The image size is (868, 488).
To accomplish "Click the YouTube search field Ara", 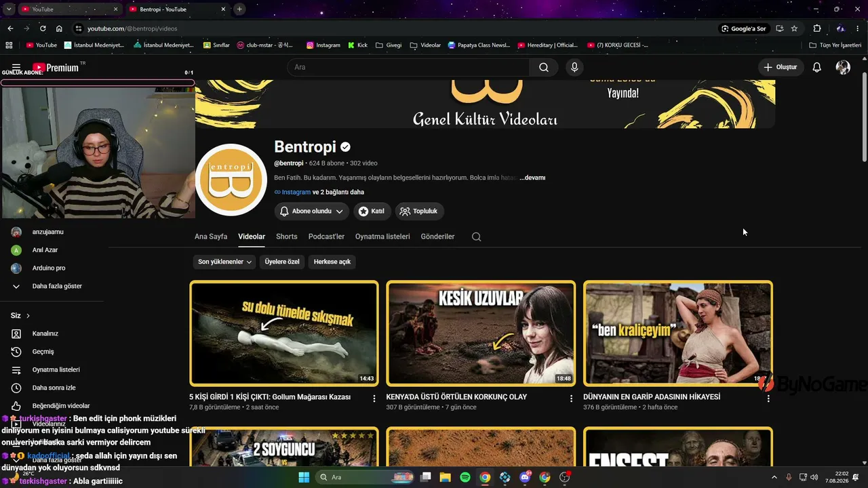I will [x=408, y=67].
